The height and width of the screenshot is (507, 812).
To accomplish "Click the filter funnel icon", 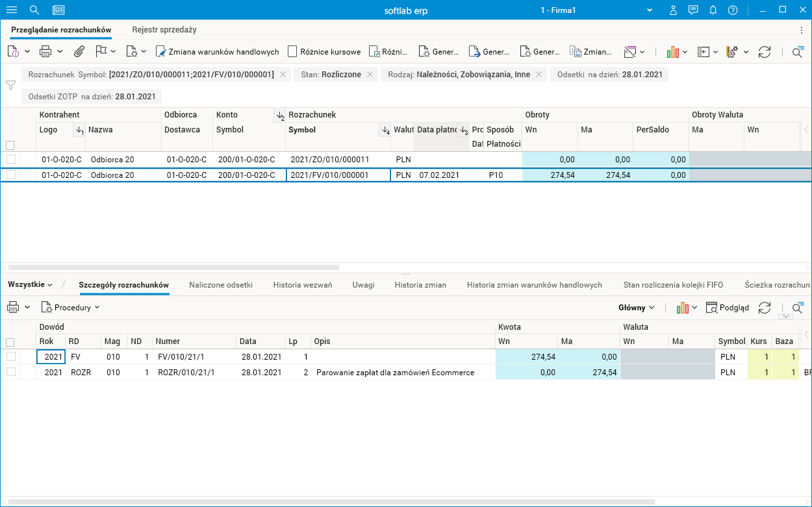I will click(x=10, y=85).
